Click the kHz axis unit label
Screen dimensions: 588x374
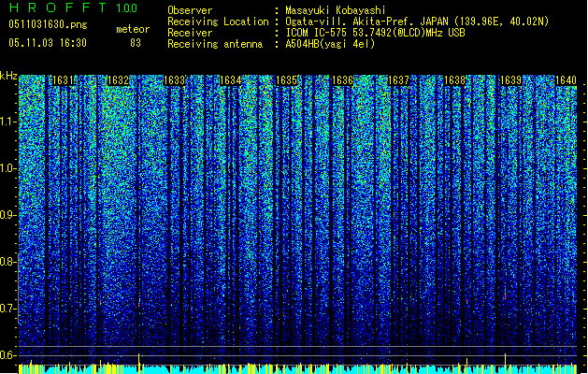pyautogui.click(x=8, y=76)
